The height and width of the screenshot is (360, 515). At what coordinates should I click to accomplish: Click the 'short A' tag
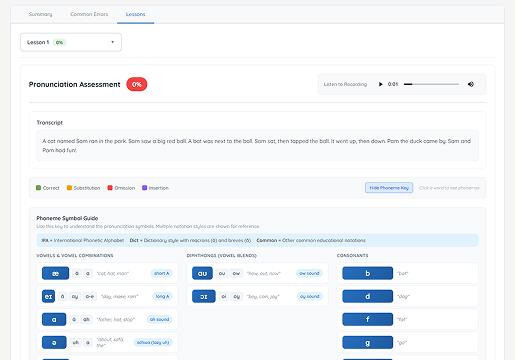coord(162,273)
